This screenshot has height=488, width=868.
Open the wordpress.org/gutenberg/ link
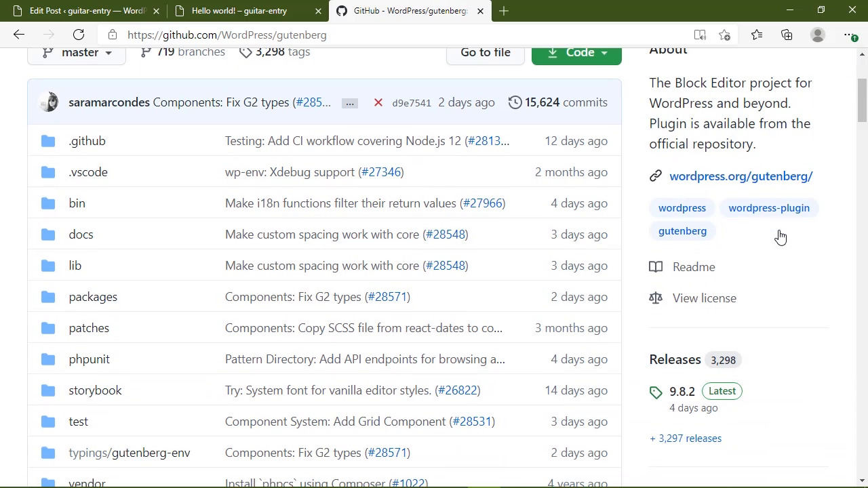point(741,176)
